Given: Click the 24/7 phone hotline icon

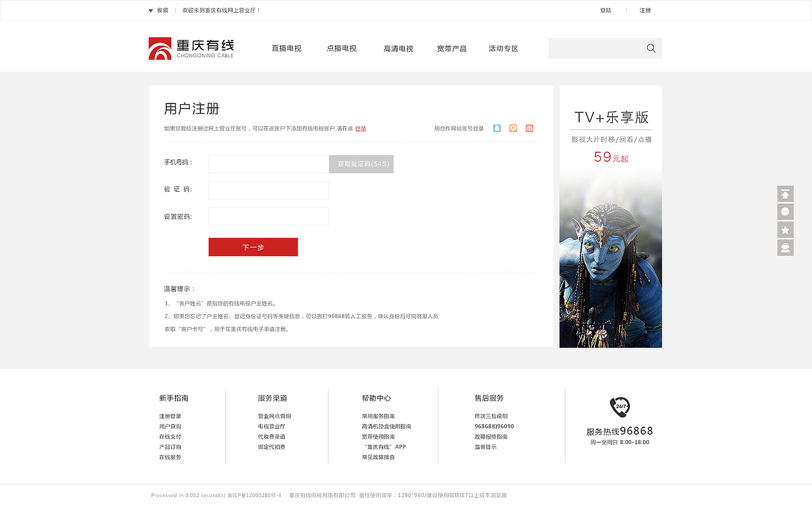Looking at the screenshot, I should point(620,407).
